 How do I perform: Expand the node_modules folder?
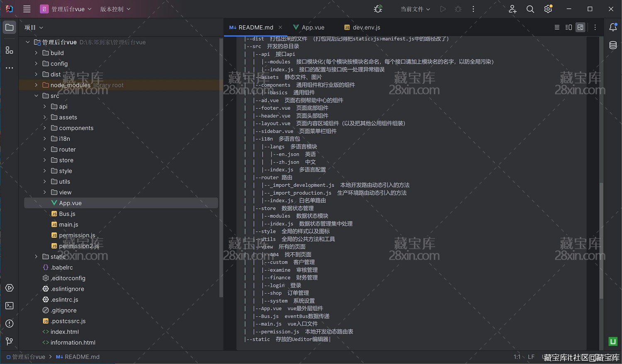[36, 85]
